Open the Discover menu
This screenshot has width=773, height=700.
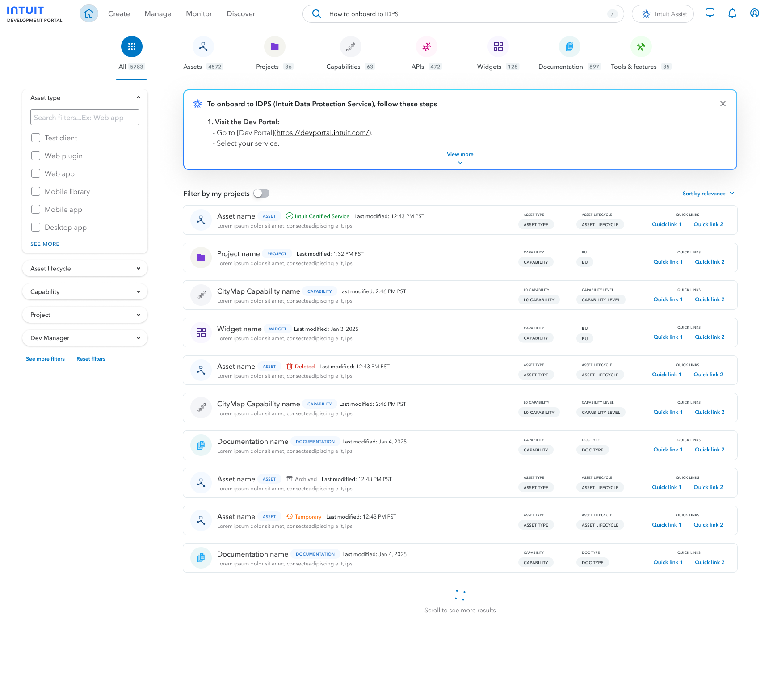241,14
